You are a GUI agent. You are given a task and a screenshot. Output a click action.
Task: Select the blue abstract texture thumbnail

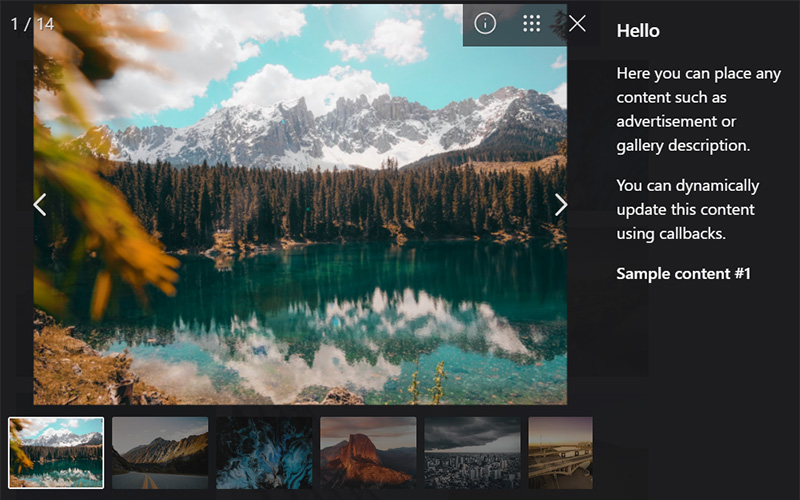pos(264,452)
